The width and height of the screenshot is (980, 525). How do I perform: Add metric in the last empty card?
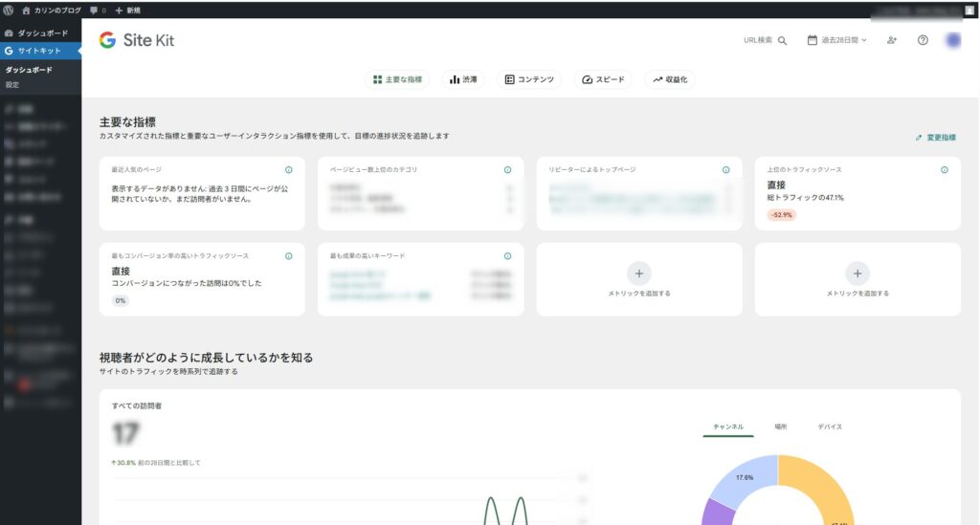click(857, 279)
